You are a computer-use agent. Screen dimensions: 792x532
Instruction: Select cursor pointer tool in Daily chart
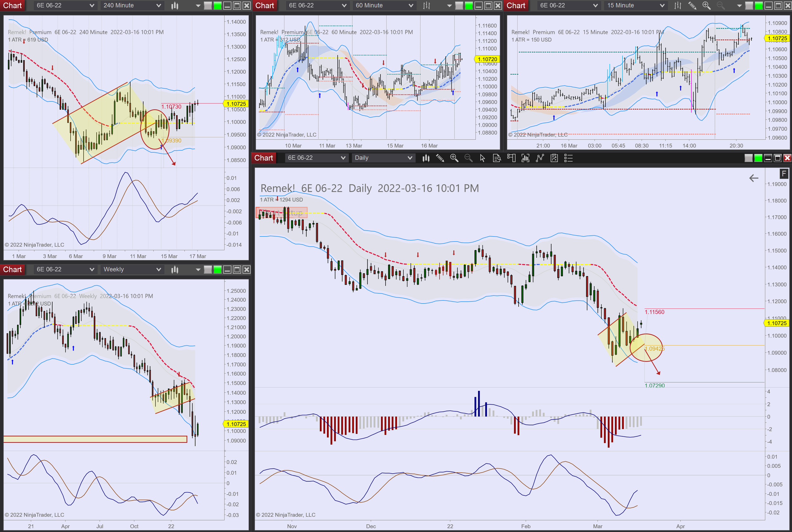click(482, 158)
